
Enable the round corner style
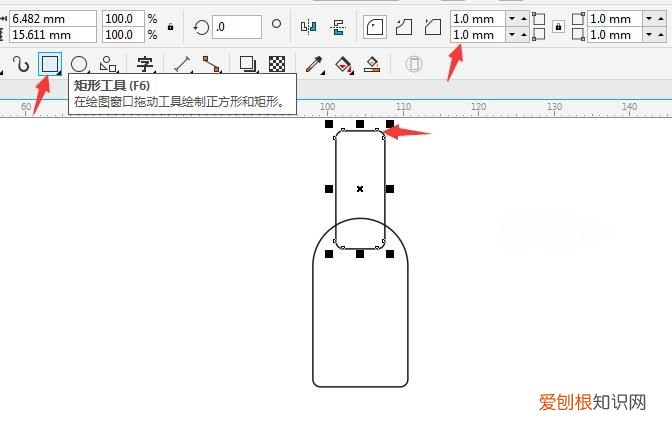[374, 26]
